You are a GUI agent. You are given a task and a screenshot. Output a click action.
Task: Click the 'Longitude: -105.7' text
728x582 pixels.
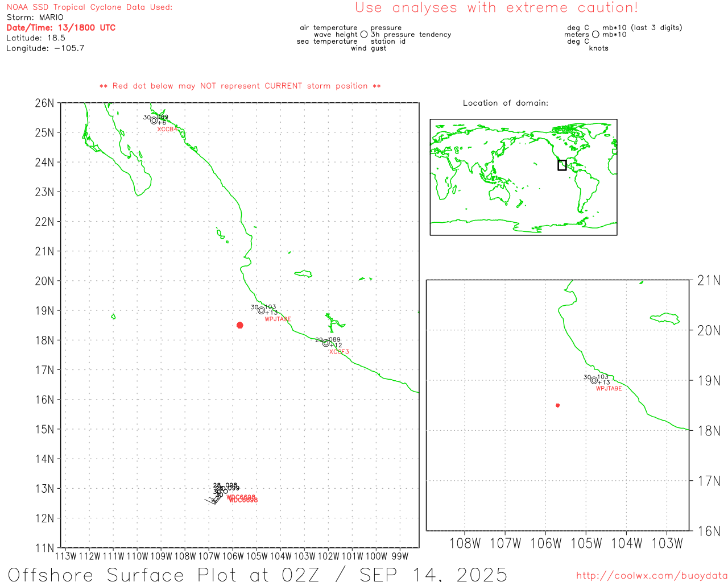click(x=45, y=48)
